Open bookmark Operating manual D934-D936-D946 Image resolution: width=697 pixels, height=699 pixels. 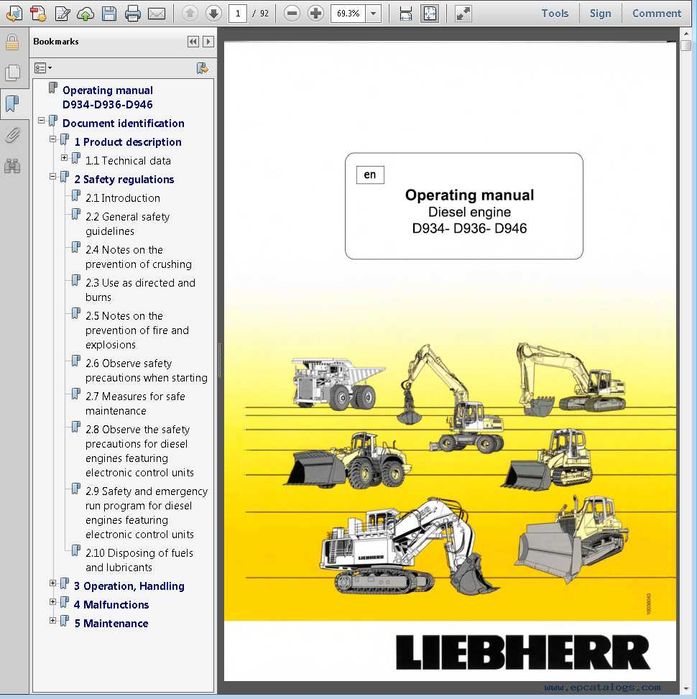107,97
